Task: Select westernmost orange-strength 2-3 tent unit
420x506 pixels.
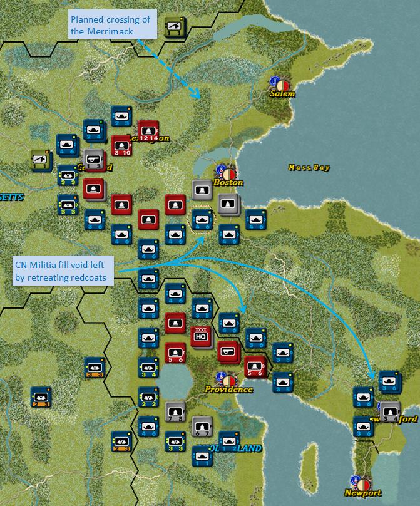Action: (41, 397)
